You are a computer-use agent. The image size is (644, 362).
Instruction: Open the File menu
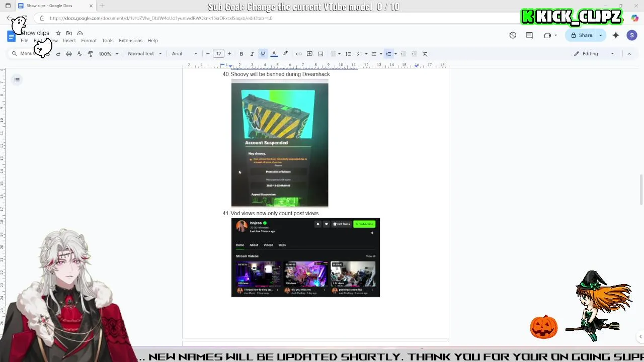click(x=24, y=41)
